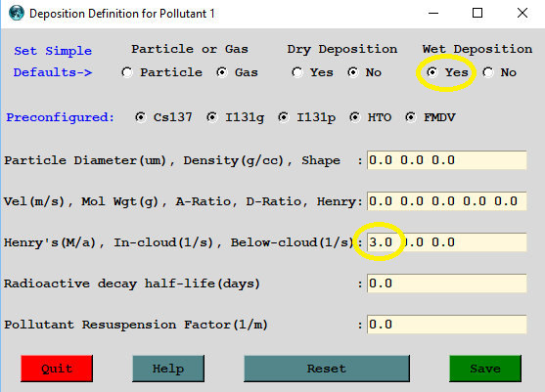The width and height of the screenshot is (545, 392).
Task: Focus the Pollutant Resuspension Factor field
Action: point(446,325)
